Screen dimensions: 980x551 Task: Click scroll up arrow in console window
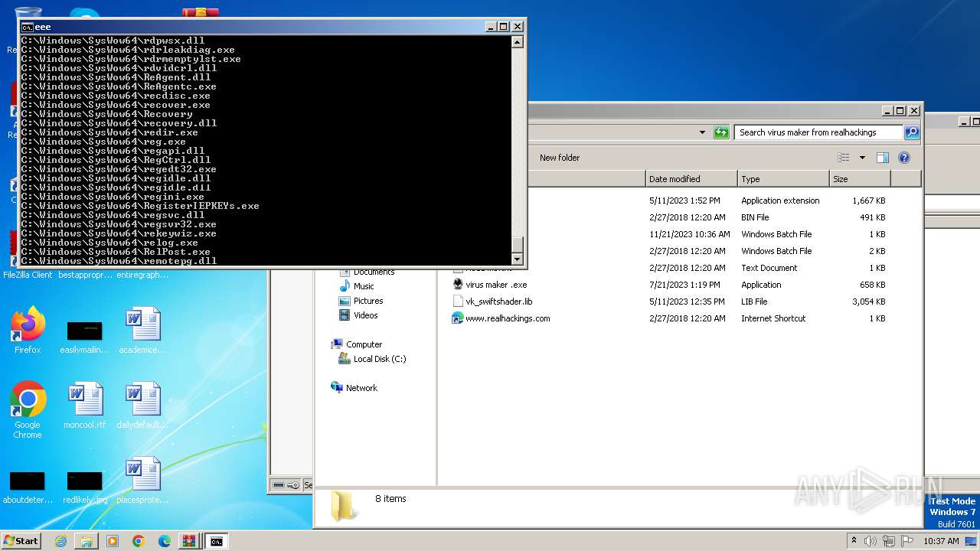click(x=518, y=41)
